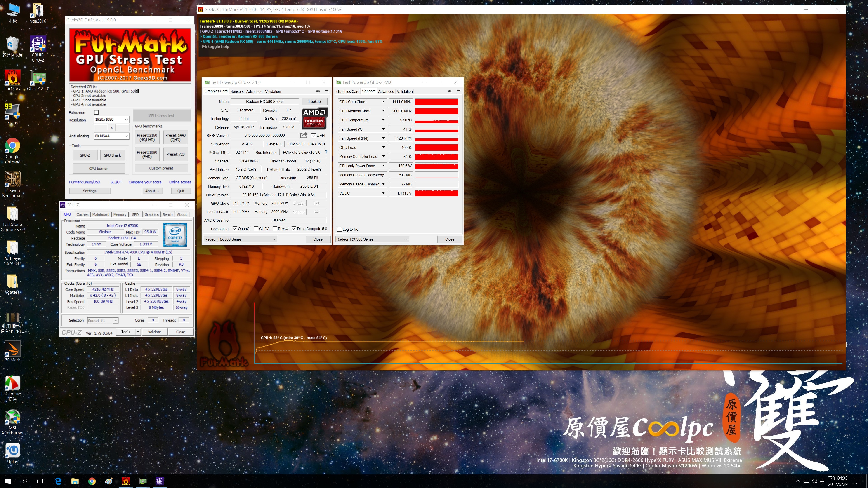Enable Log to file checkbox

coord(340,229)
